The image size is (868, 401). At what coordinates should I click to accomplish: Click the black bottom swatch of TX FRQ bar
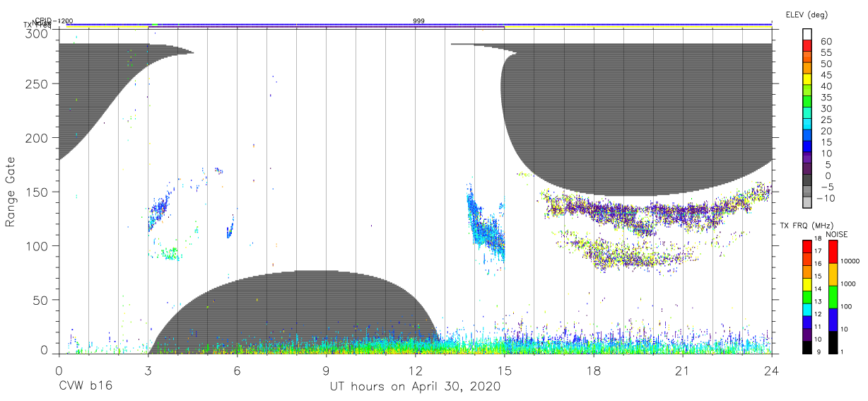807,348
